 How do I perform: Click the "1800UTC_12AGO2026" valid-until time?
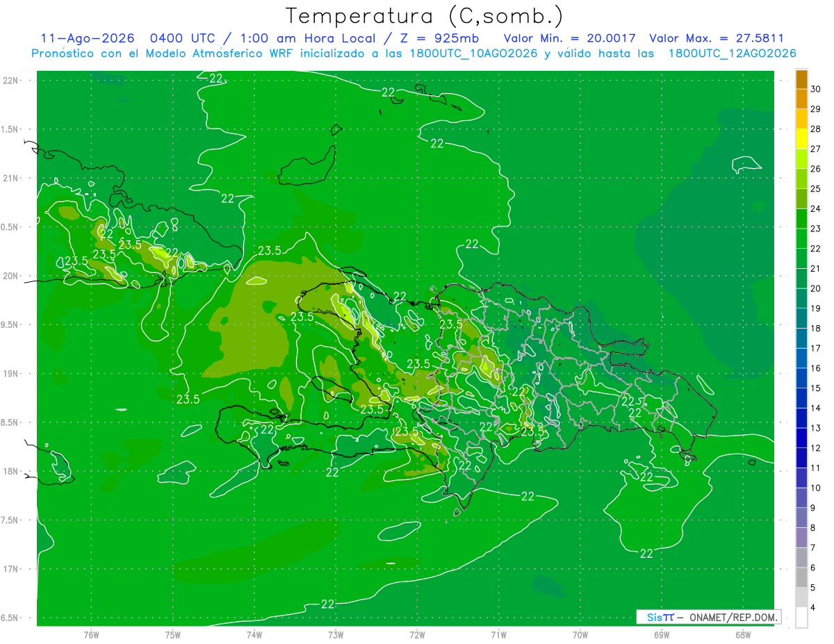[x=731, y=53]
